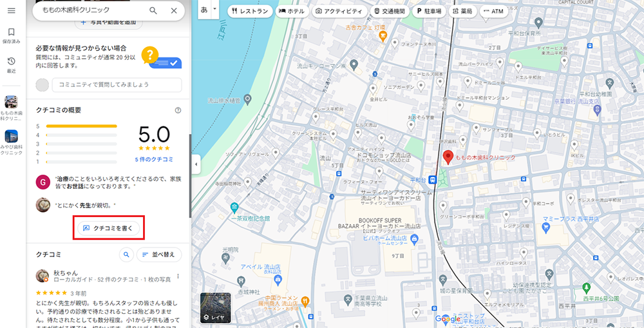Open the Saved places bookmark icon

tap(11, 32)
